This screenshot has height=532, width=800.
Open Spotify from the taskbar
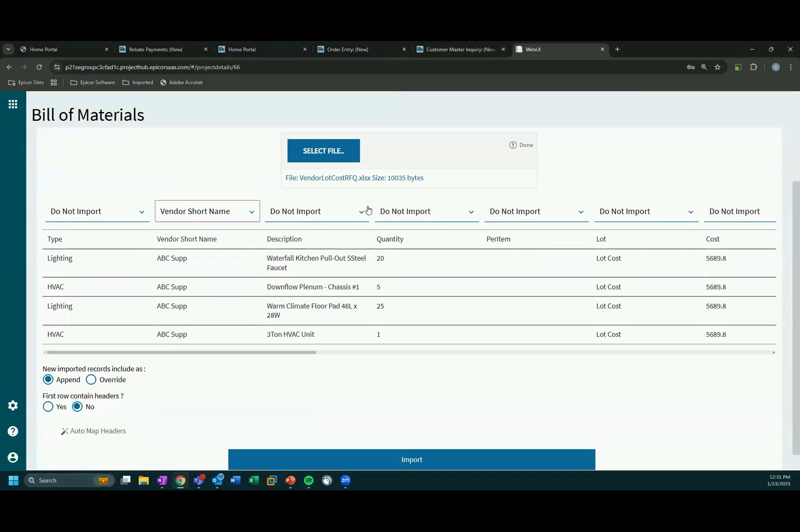tap(309, 480)
